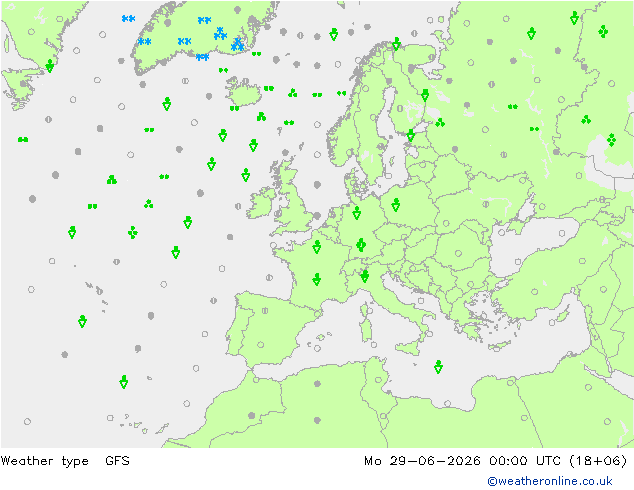Click the green shower symbol on Labrador's coast
This screenshot has width=634, height=490.
pos(50,66)
